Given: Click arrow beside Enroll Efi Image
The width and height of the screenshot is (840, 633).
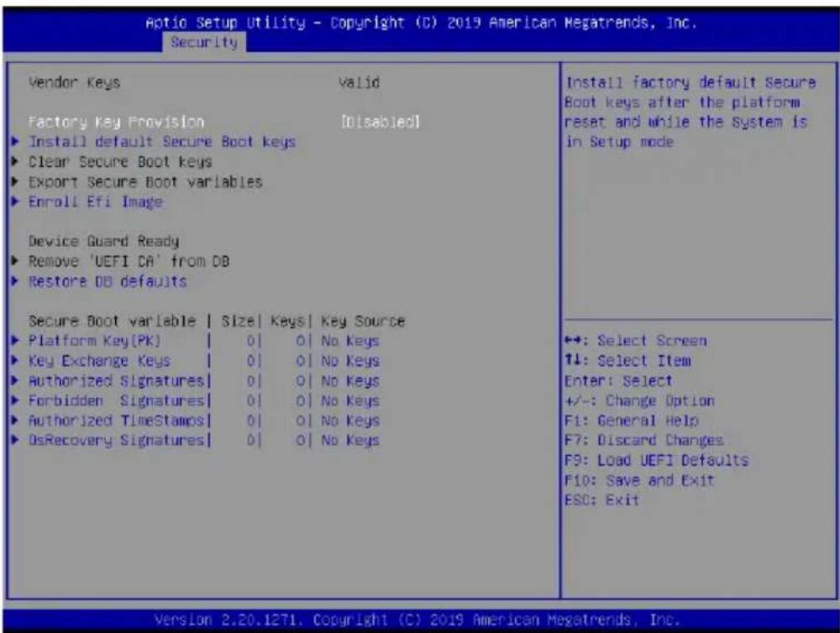Looking at the screenshot, I should pos(15,201).
